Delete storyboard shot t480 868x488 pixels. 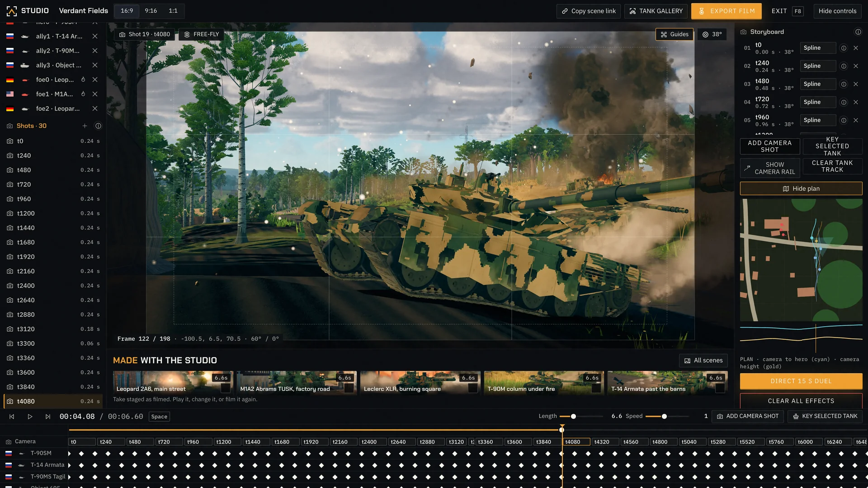click(856, 84)
